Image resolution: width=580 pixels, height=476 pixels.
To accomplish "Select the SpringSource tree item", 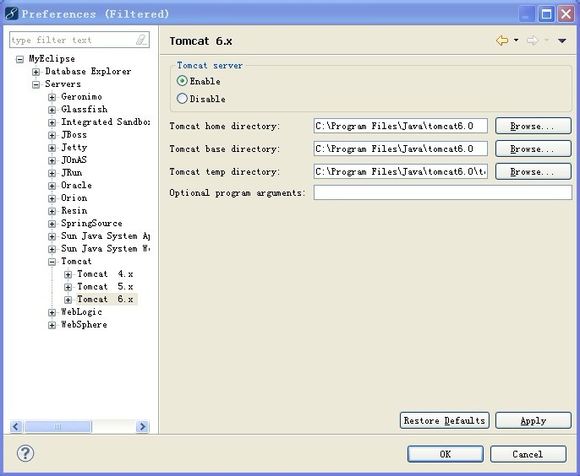I will (91, 223).
